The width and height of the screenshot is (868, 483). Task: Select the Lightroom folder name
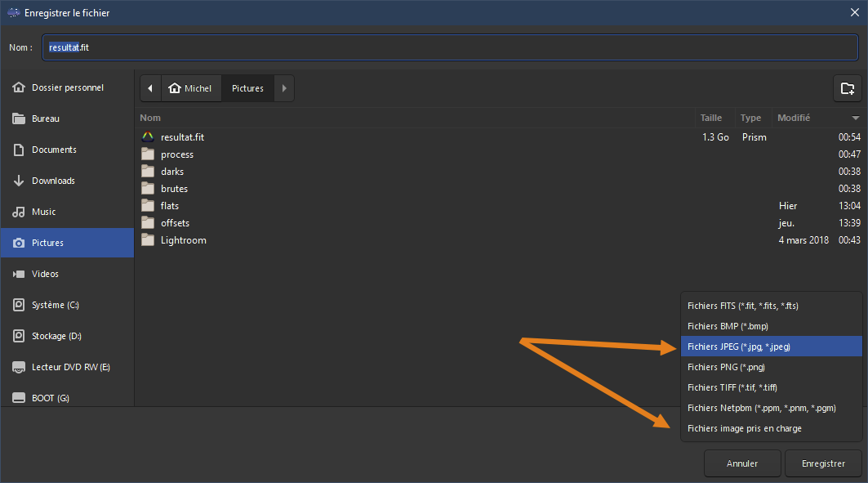coord(183,240)
